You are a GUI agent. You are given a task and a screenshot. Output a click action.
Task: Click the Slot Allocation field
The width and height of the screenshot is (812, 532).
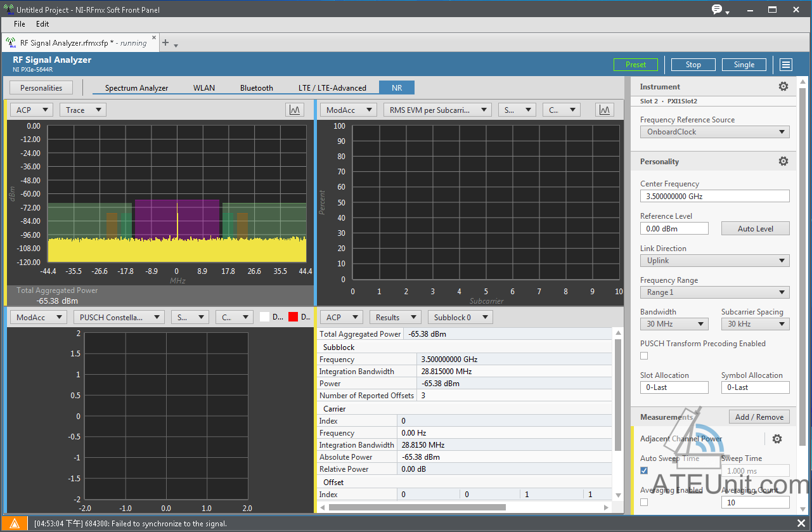click(674, 387)
